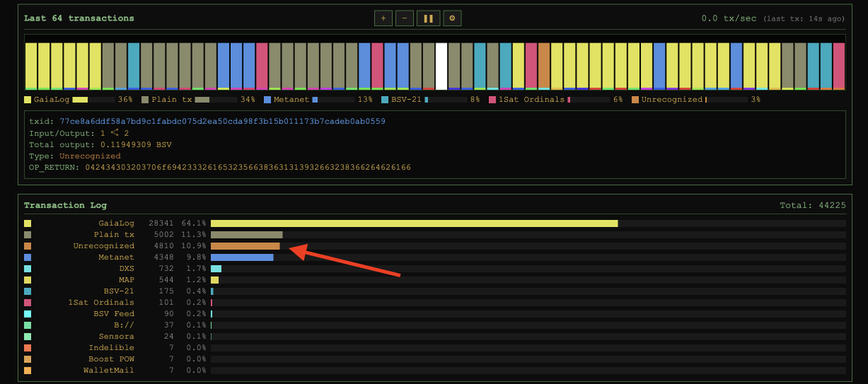Click the OP_RETURN hex string
This screenshot has width=868, height=384.
point(248,167)
